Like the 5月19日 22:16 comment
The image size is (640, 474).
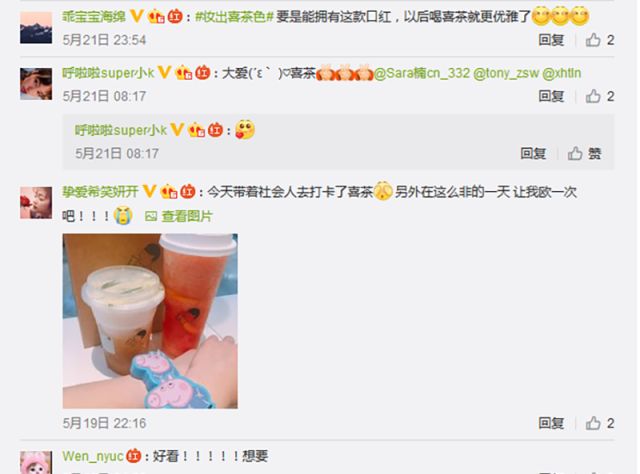pyautogui.click(x=599, y=423)
